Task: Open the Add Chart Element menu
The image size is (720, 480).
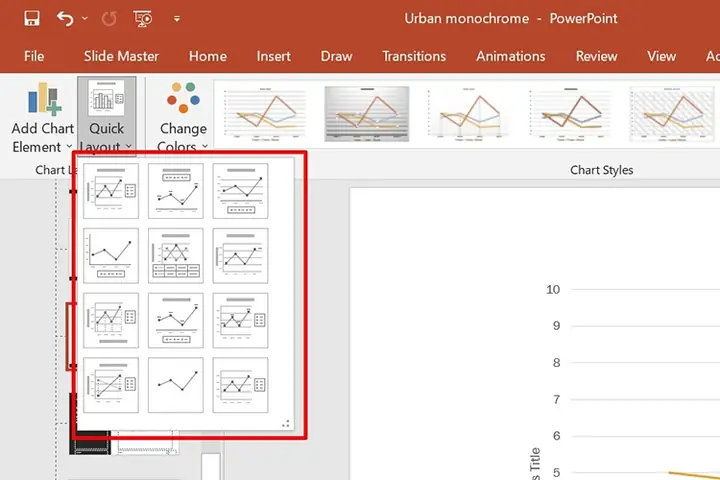Action: 42,117
